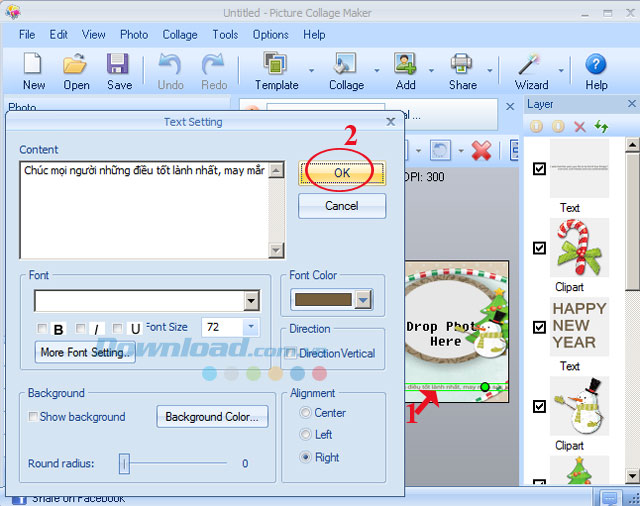Click content box scroll down arrow
Image resolution: width=640 pixels, height=506 pixels.
(x=276, y=250)
